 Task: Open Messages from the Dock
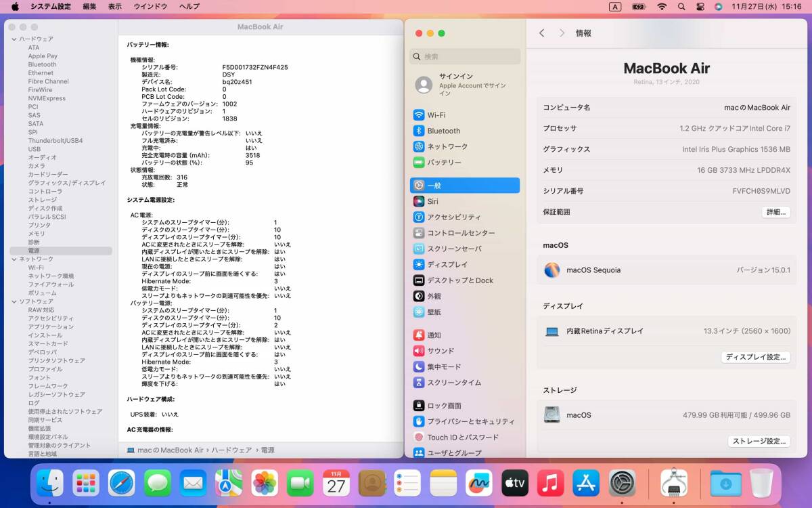pos(158,483)
